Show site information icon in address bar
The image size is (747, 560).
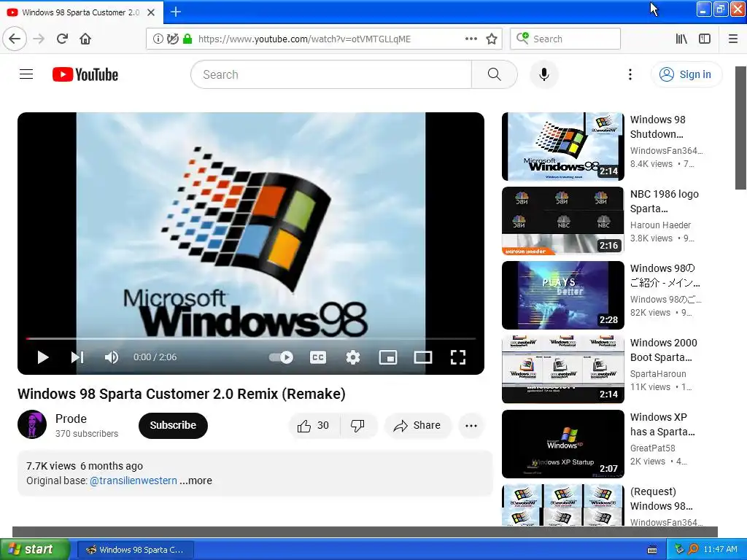click(x=158, y=39)
